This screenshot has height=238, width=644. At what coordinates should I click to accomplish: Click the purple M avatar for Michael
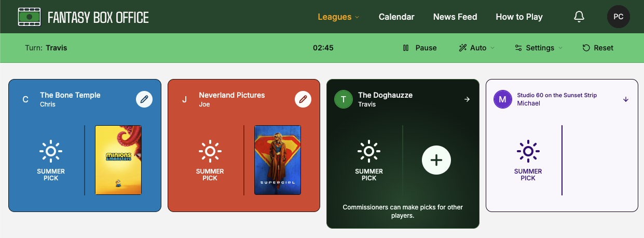pyautogui.click(x=502, y=99)
